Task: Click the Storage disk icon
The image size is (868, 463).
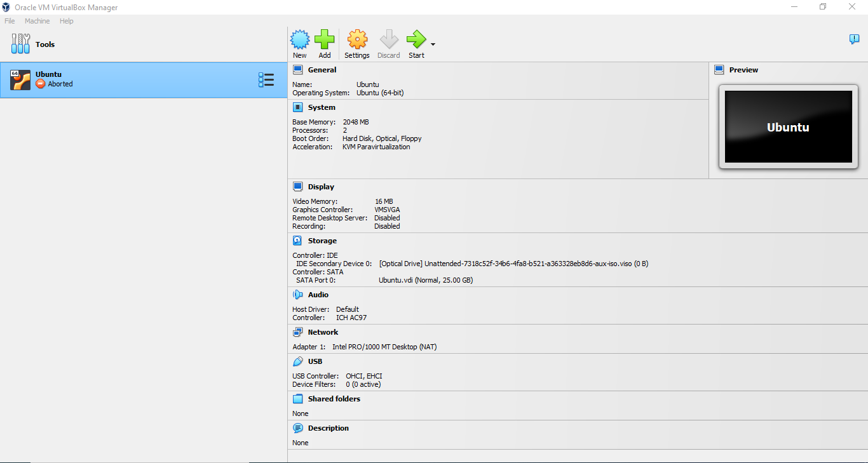Action: point(297,241)
